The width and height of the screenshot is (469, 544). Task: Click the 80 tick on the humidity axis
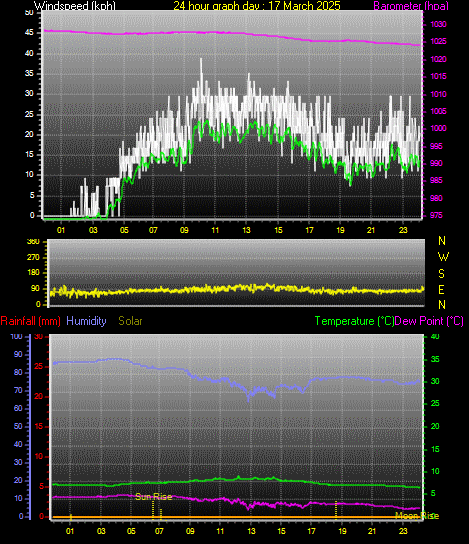click(x=18, y=373)
